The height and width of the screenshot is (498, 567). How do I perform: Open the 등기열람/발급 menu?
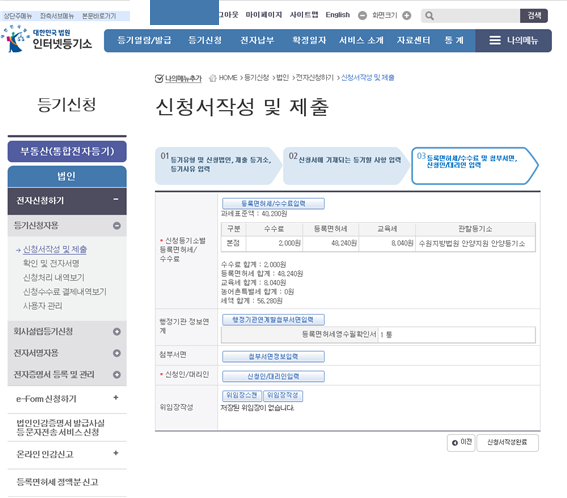144,40
